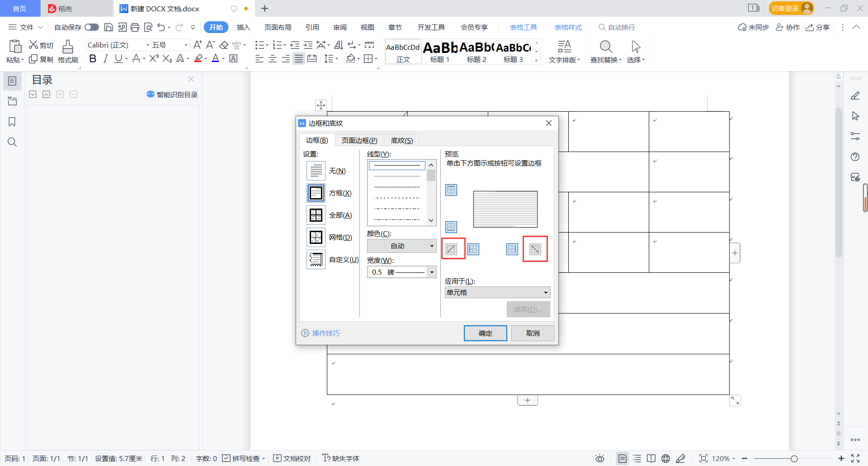Select the solid line style in list
868x466 pixels.
[397, 166]
